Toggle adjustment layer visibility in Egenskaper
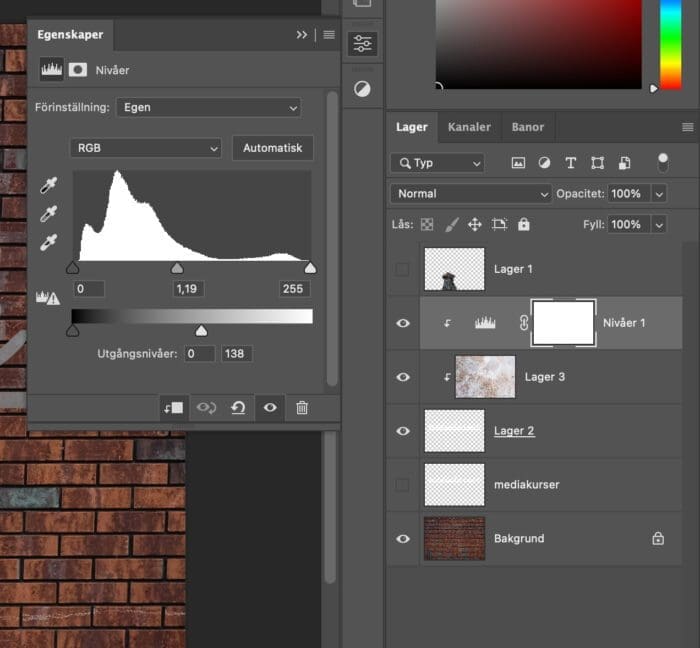 pos(270,407)
